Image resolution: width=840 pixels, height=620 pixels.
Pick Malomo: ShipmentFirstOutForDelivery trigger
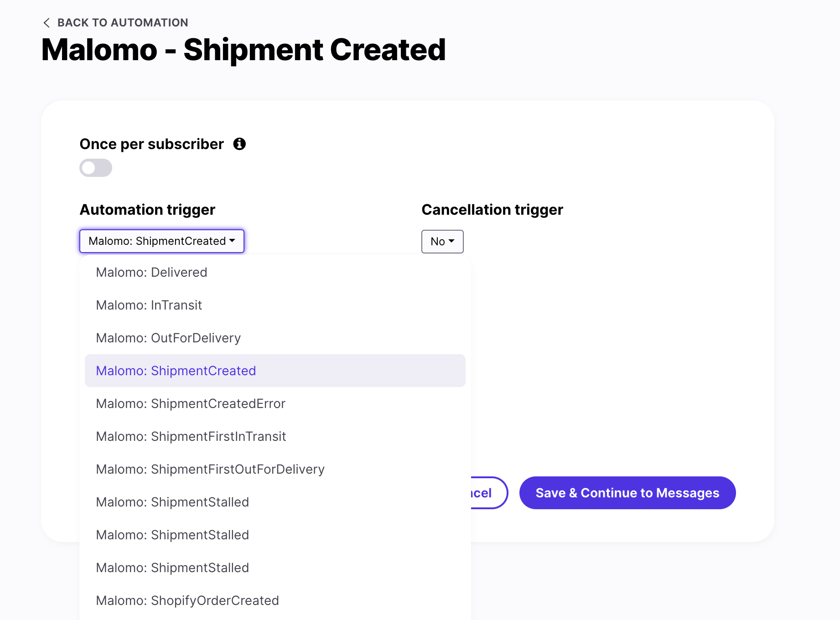pos(210,470)
